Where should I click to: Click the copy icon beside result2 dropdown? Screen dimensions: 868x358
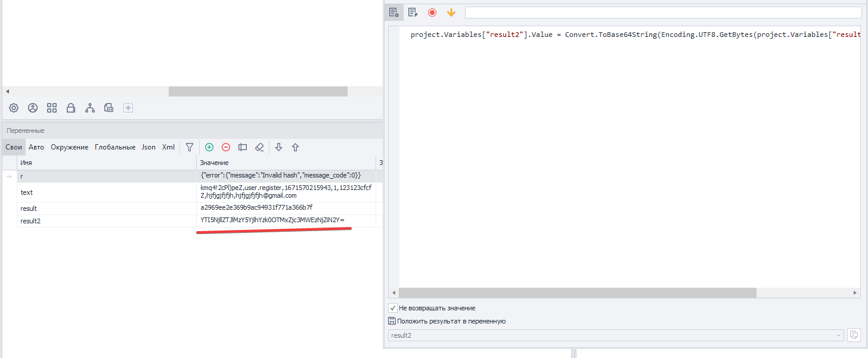(854, 335)
